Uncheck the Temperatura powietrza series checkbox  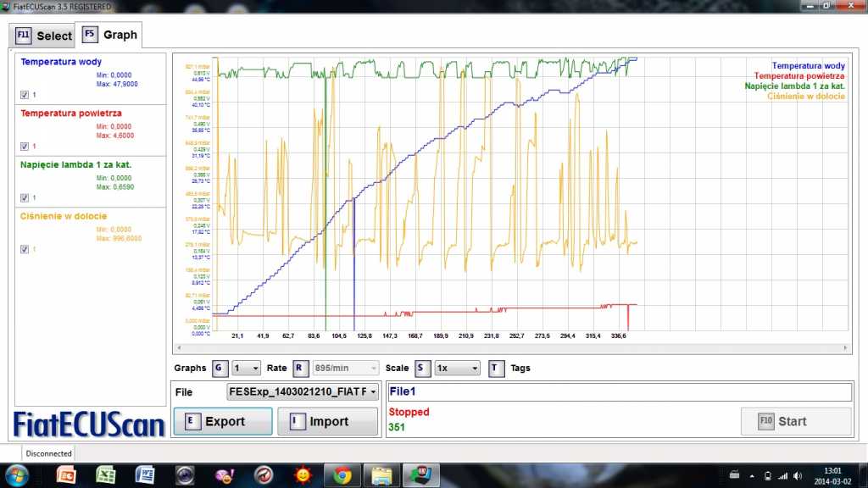click(25, 147)
